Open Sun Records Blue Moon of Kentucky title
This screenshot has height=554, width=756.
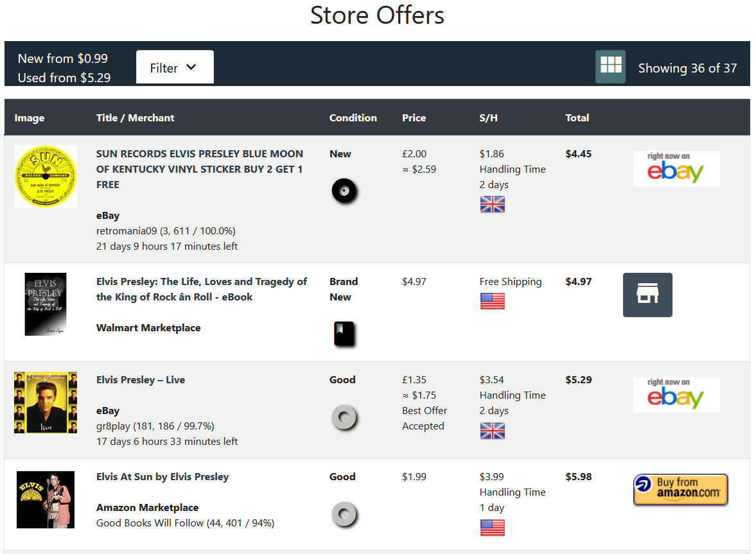point(199,169)
